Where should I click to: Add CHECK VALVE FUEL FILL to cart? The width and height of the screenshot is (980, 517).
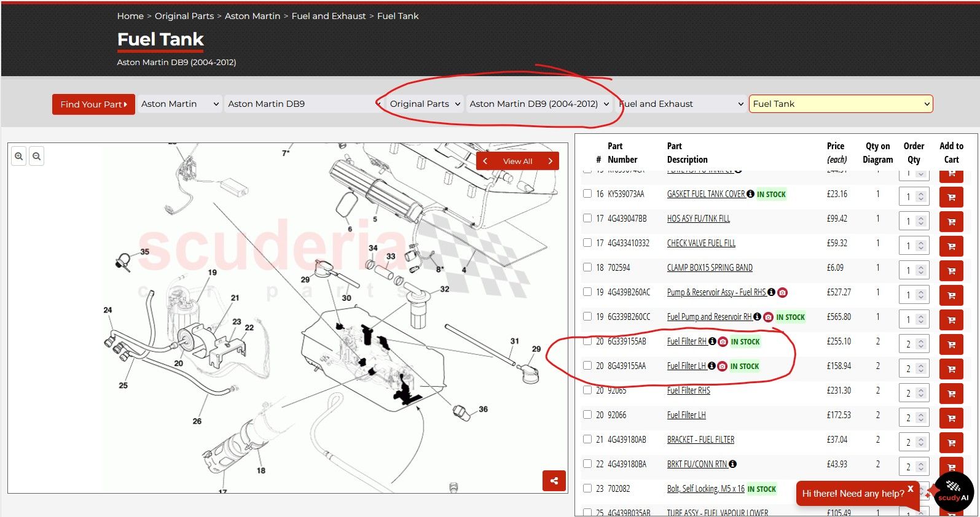point(951,246)
